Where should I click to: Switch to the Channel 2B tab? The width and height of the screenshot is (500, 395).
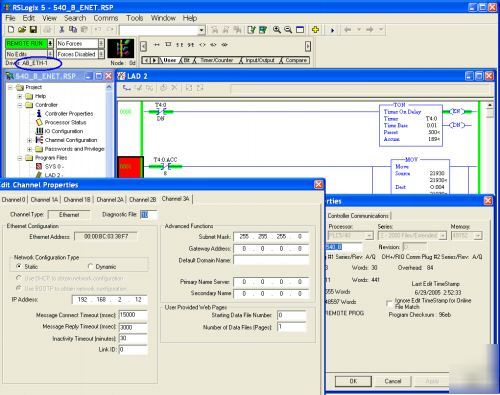143,200
